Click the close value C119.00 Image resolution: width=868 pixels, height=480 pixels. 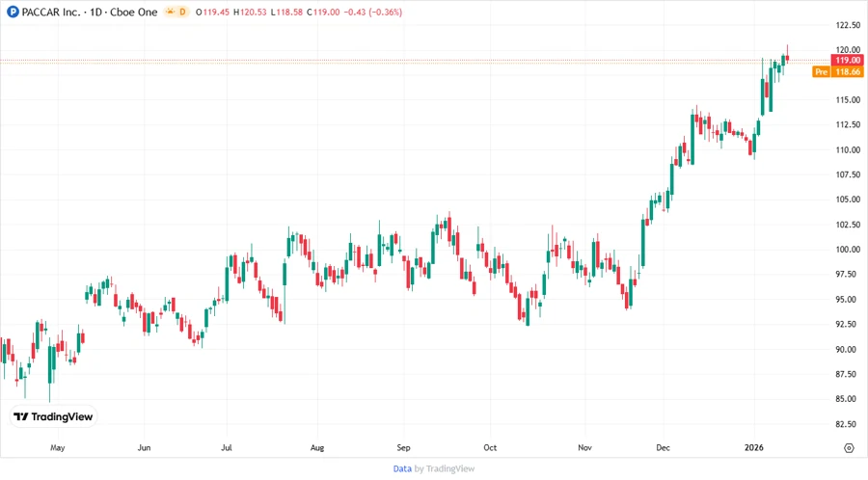pyautogui.click(x=323, y=13)
